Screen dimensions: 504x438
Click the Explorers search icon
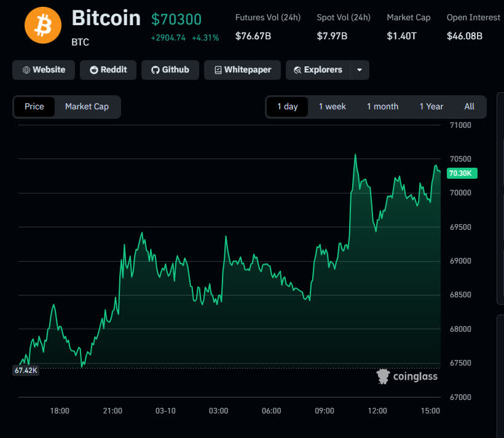[x=297, y=70]
